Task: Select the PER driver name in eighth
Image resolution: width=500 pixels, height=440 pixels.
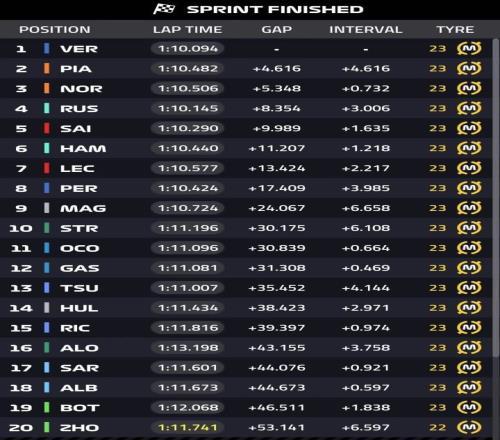Action: 79,188
